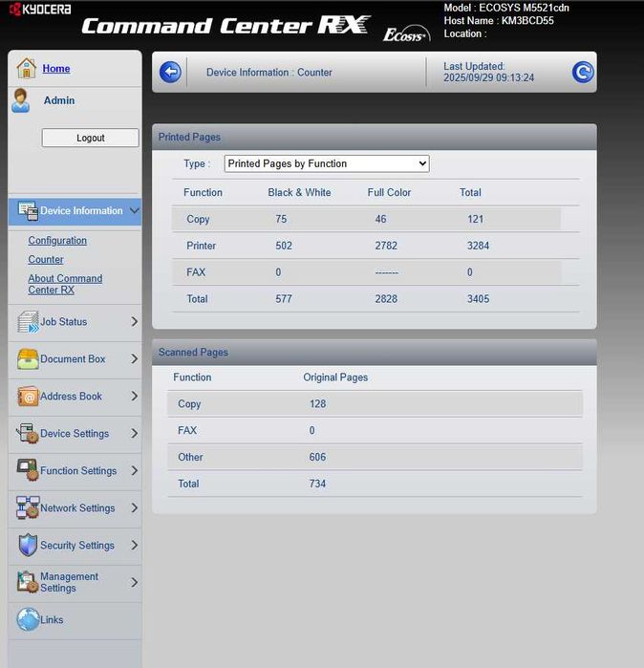Click the Full Color column header
Viewport: 644px width, 668px height.
coord(389,192)
